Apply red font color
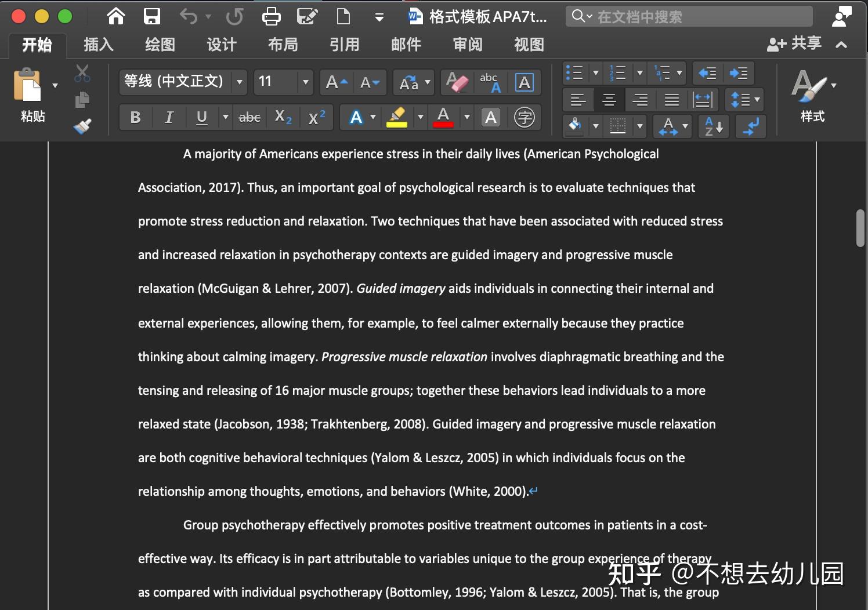This screenshot has width=868, height=610. [x=443, y=117]
